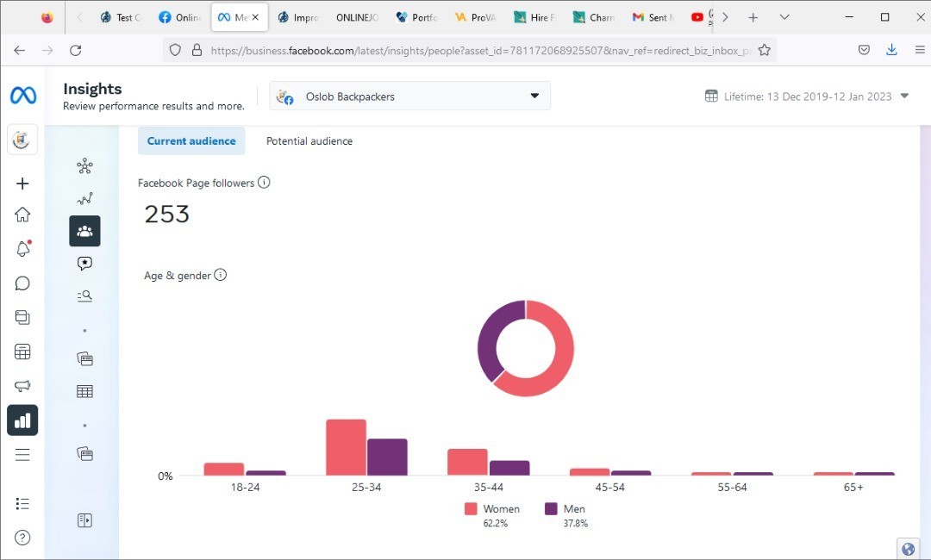Click Men bar for 25-34 age group
931x560 pixels.
(x=387, y=457)
